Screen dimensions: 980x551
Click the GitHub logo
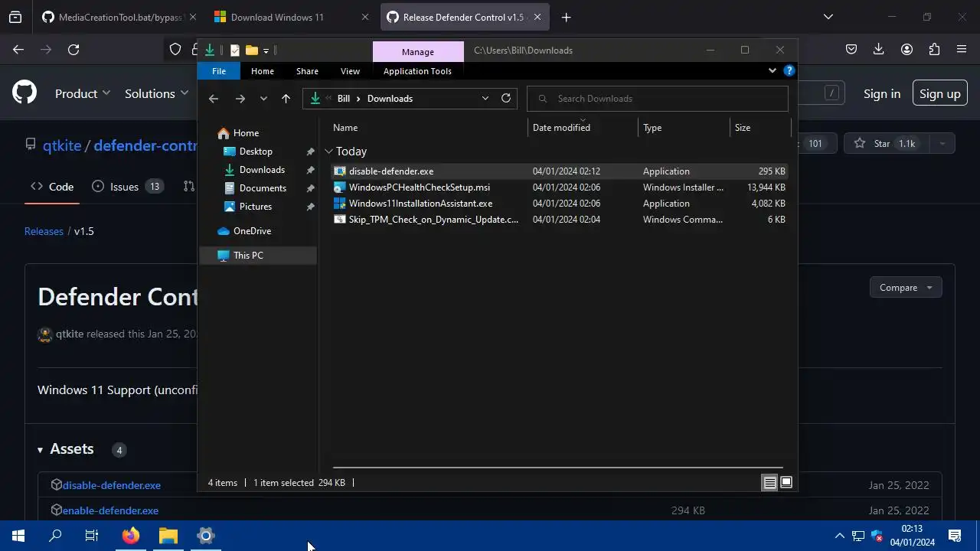tap(24, 93)
